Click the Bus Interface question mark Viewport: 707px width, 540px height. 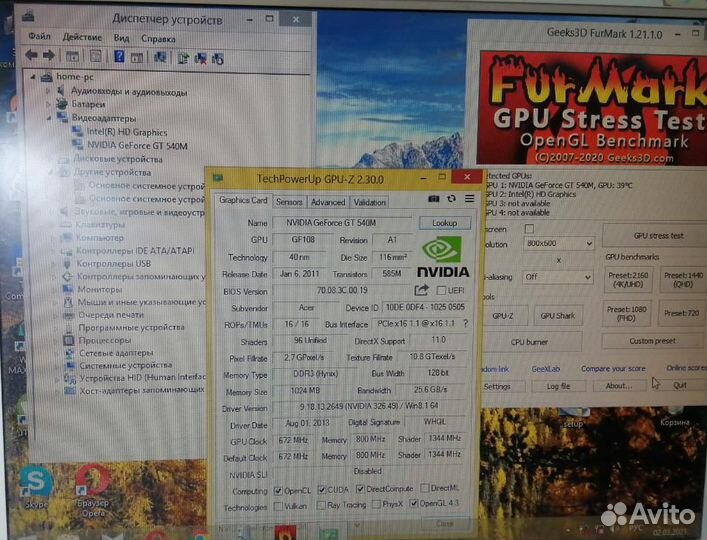465,324
